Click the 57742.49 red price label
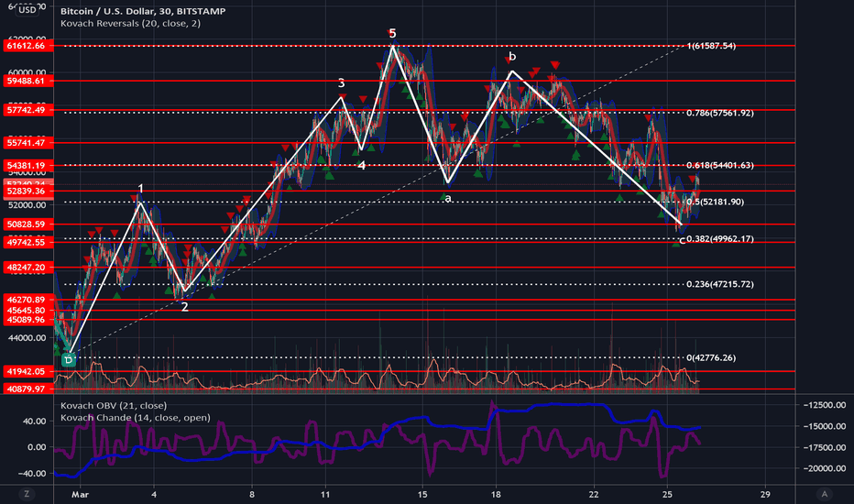Image resolution: width=854 pixels, height=504 pixels. (28, 110)
